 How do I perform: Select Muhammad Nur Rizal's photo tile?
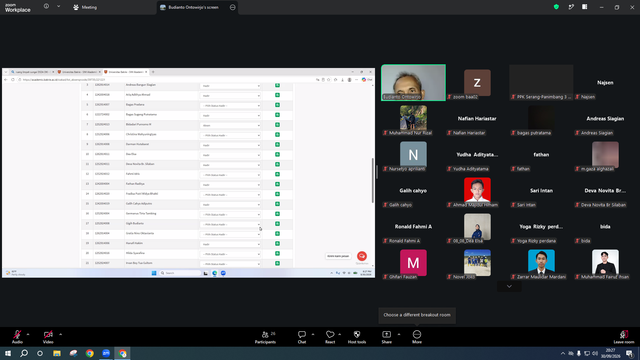click(413, 118)
